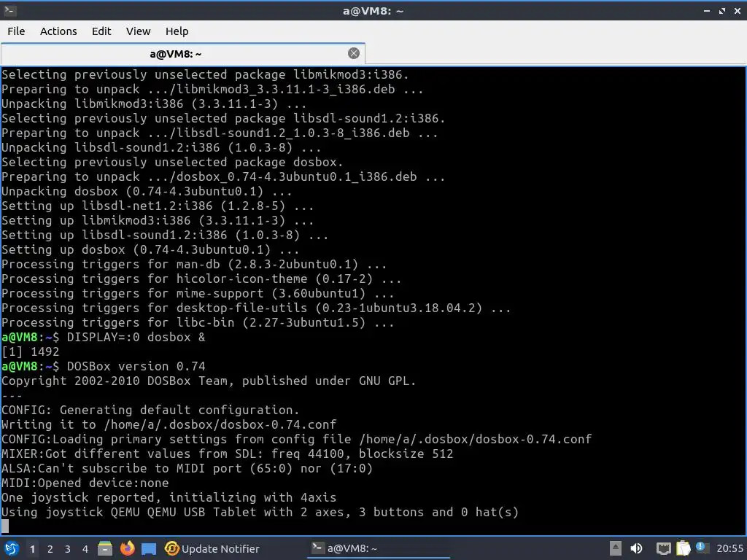The width and height of the screenshot is (747, 560).
Task: Click the show desktop icon
Action: click(x=149, y=549)
